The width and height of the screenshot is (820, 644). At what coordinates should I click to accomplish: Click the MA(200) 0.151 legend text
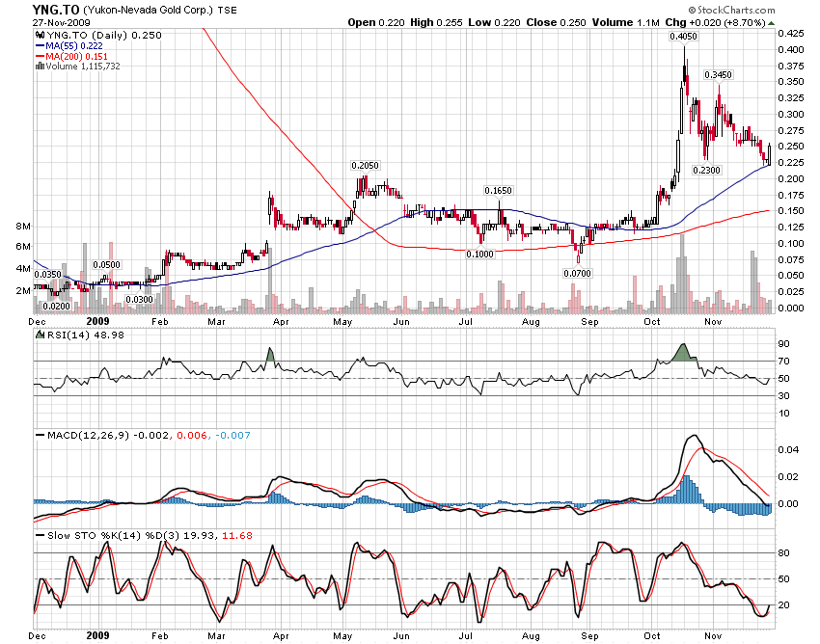click(x=76, y=56)
